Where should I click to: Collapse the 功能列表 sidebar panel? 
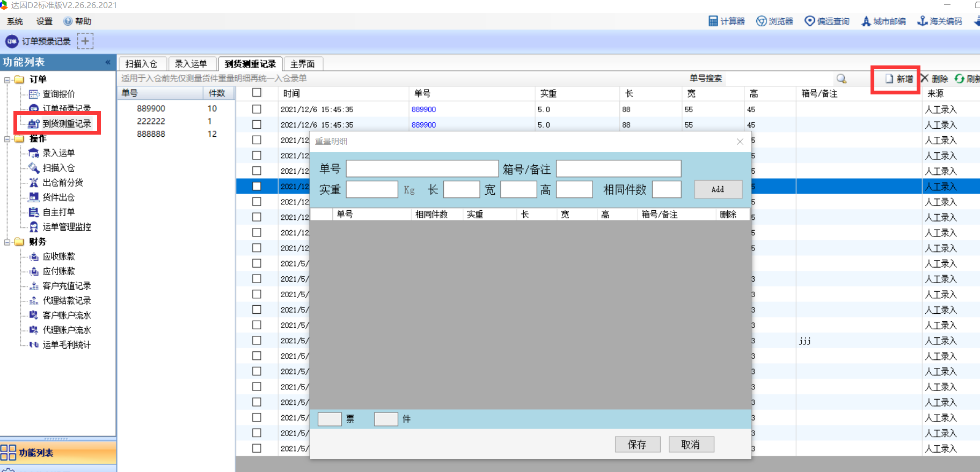point(108,62)
